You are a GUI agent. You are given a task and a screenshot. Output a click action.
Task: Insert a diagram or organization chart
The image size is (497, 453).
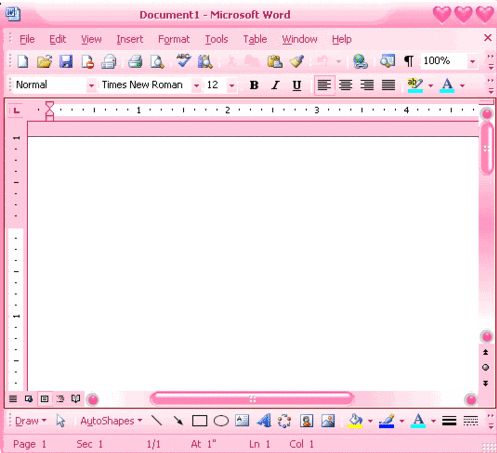click(284, 420)
